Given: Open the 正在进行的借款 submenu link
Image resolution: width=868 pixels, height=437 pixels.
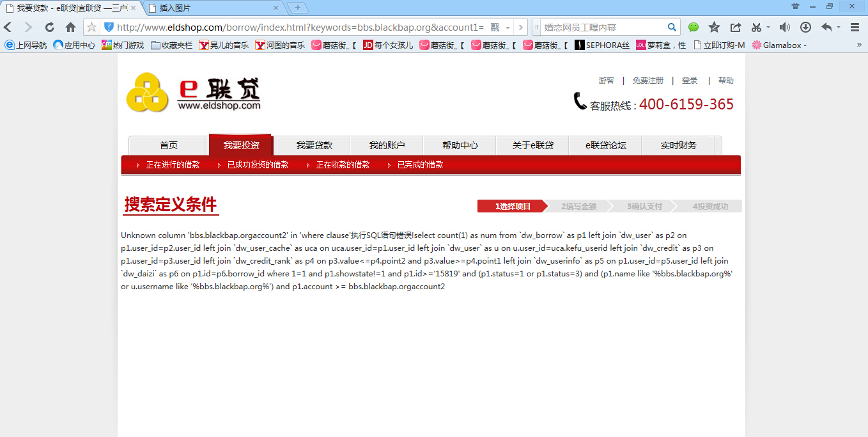Looking at the screenshot, I should pos(173,164).
